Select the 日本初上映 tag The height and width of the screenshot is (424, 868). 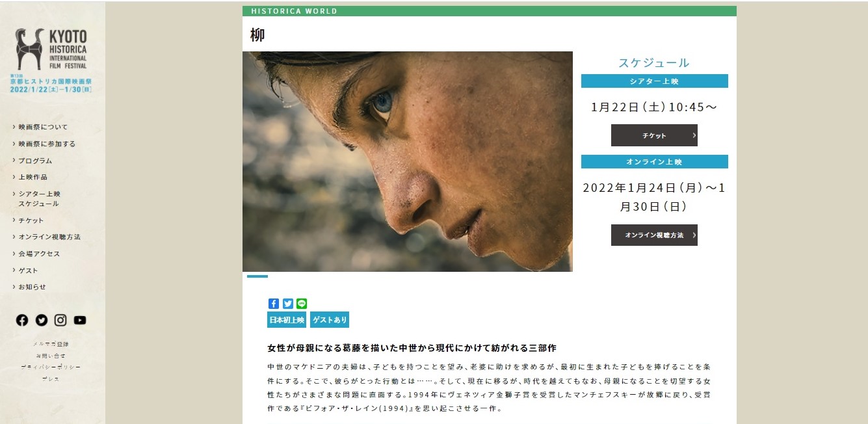(287, 320)
